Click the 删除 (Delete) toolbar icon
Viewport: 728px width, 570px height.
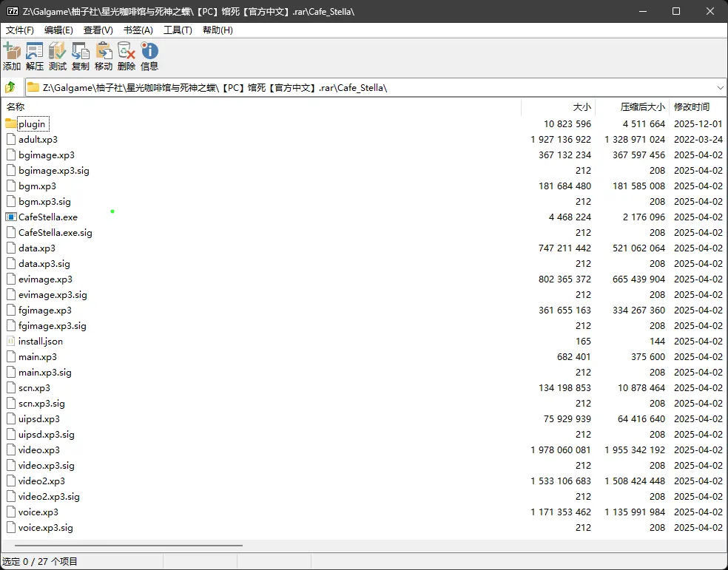pyautogui.click(x=127, y=51)
